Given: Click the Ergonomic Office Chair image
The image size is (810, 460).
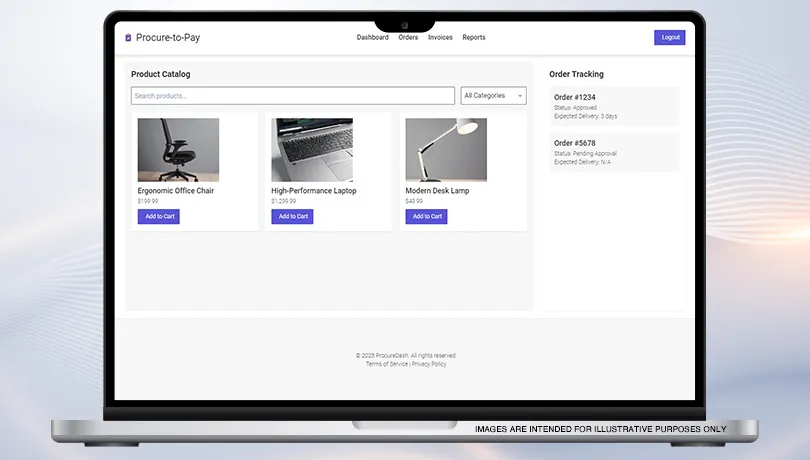Looking at the screenshot, I should click(178, 150).
